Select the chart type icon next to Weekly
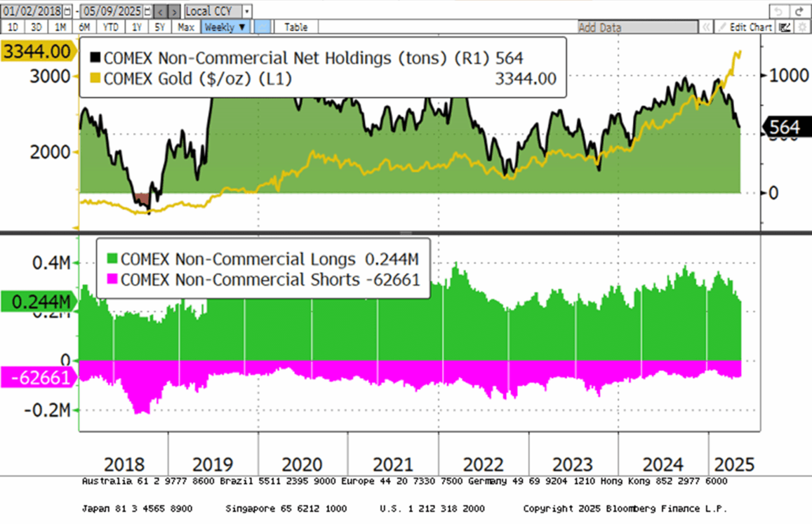Viewport: 812px width, 524px height. pyautogui.click(x=262, y=26)
